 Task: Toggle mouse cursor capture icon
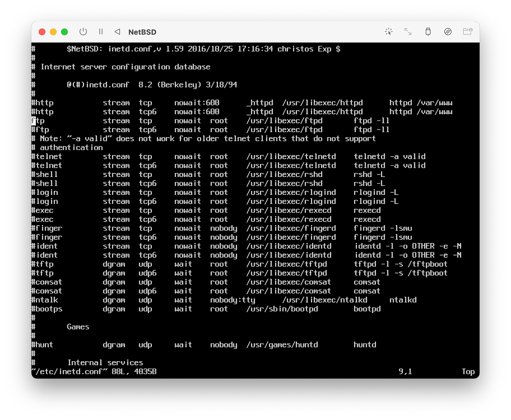pos(389,32)
